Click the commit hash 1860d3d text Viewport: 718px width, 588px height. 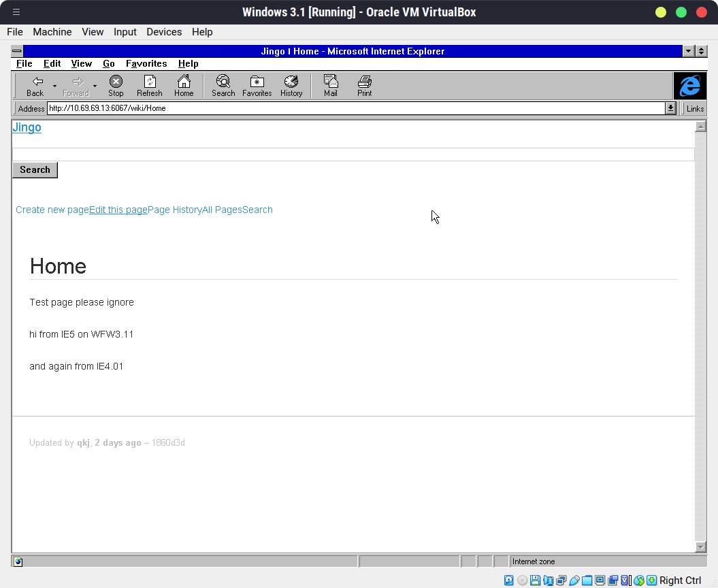pyautogui.click(x=168, y=443)
